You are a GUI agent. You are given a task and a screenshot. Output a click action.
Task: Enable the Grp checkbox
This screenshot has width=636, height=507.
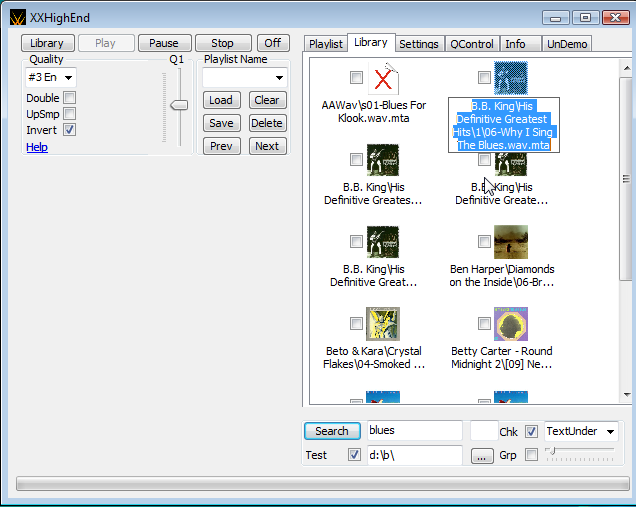pyautogui.click(x=531, y=454)
